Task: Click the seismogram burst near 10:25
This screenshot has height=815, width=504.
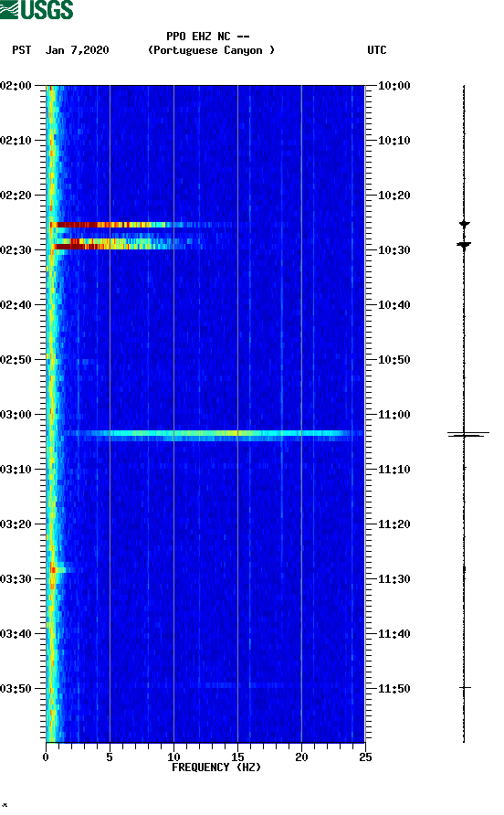Action: pos(465,224)
